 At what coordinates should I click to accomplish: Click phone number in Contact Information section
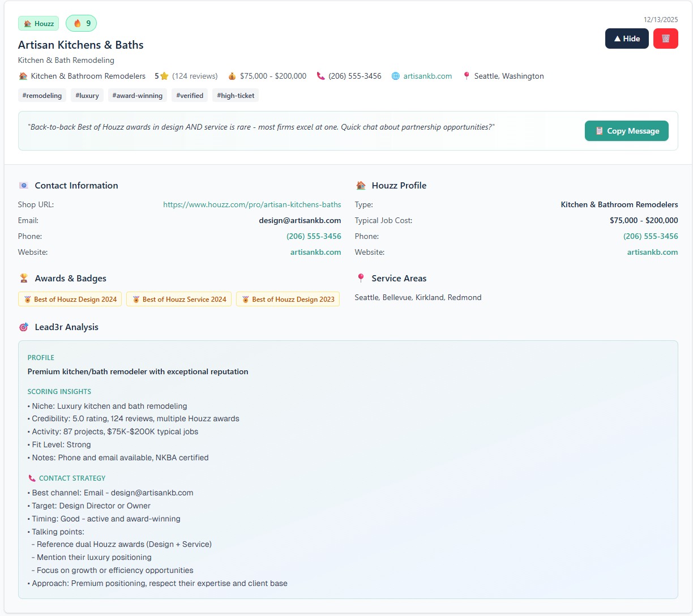point(314,236)
